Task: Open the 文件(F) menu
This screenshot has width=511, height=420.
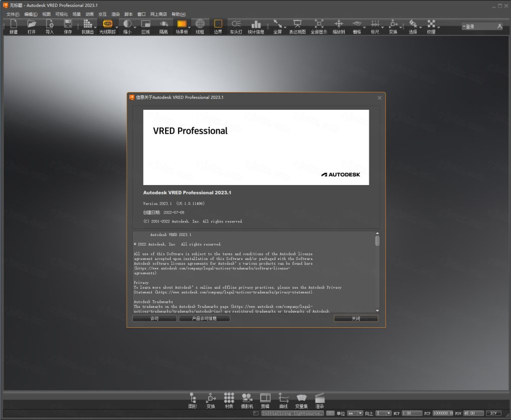Action: 12,14
